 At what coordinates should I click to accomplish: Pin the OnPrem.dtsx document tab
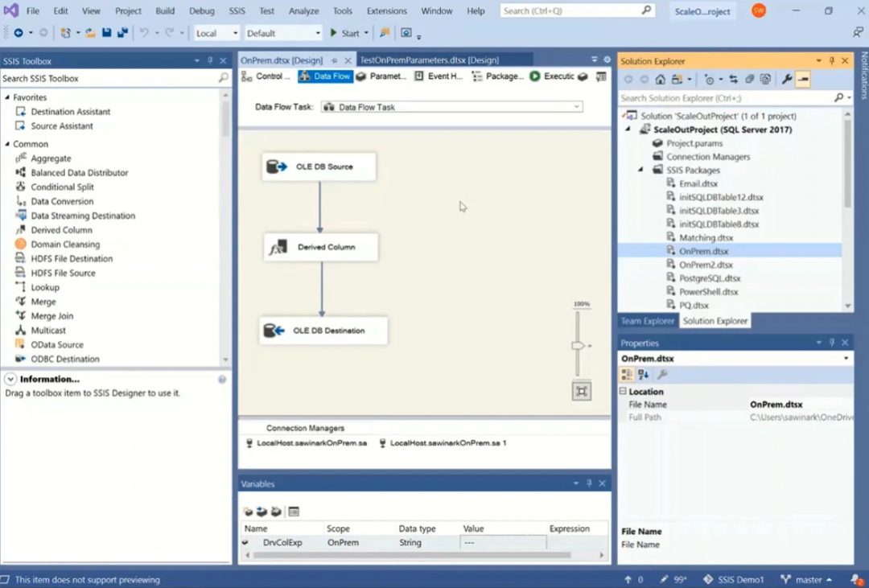[334, 59]
